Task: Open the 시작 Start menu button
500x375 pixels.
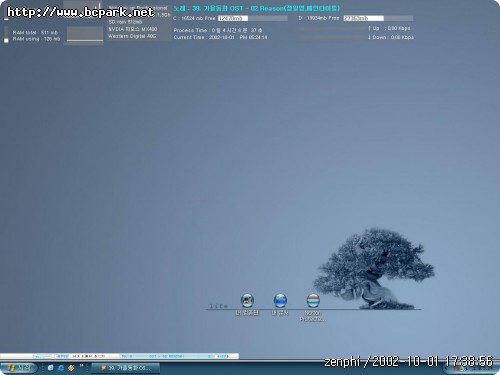Action: [19, 368]
